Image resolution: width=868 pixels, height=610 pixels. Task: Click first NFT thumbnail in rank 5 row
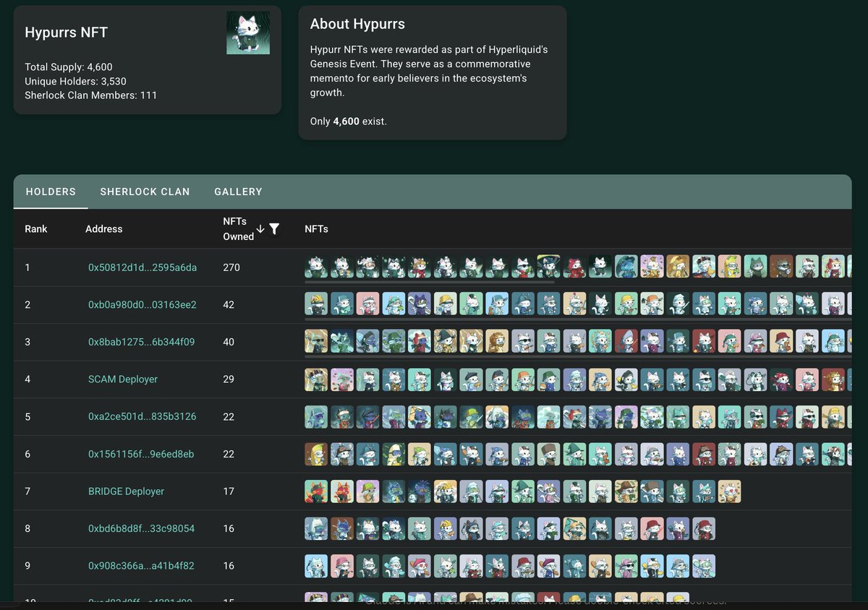316,417
